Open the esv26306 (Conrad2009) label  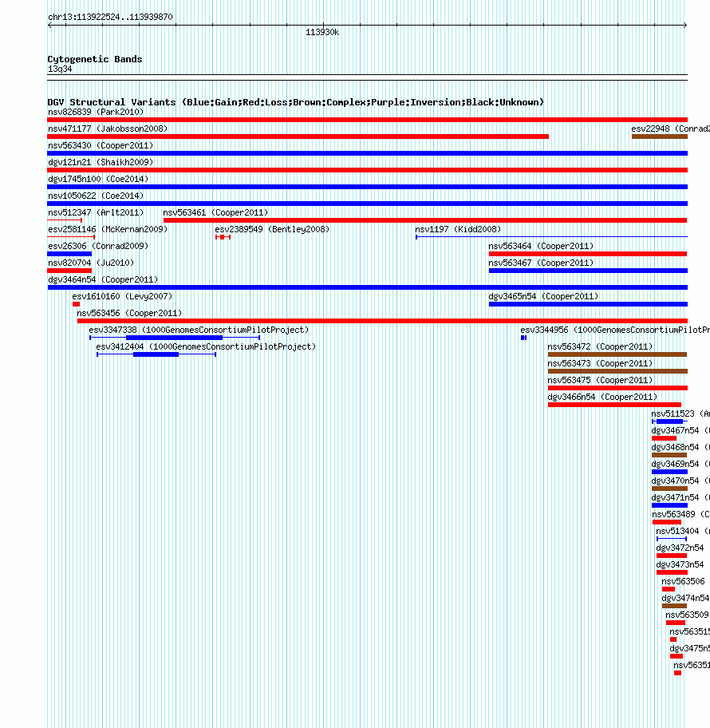coord(98,246)
